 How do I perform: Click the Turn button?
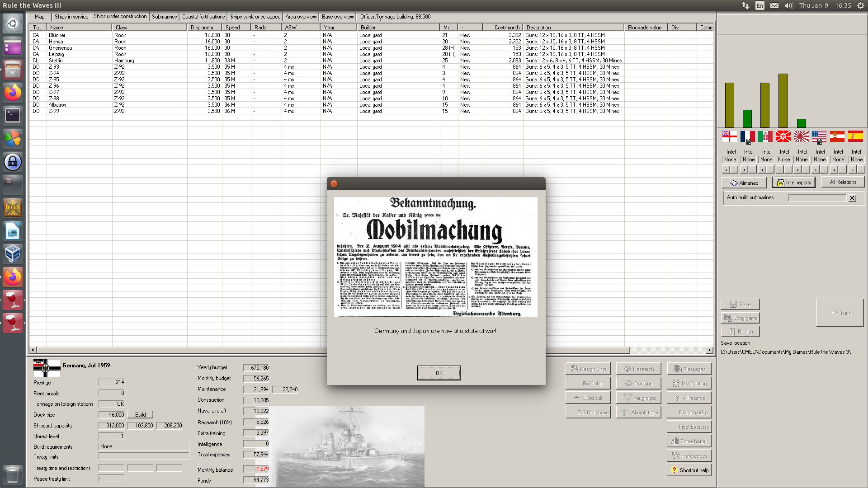pyautogui.click(x=840, y=313)
